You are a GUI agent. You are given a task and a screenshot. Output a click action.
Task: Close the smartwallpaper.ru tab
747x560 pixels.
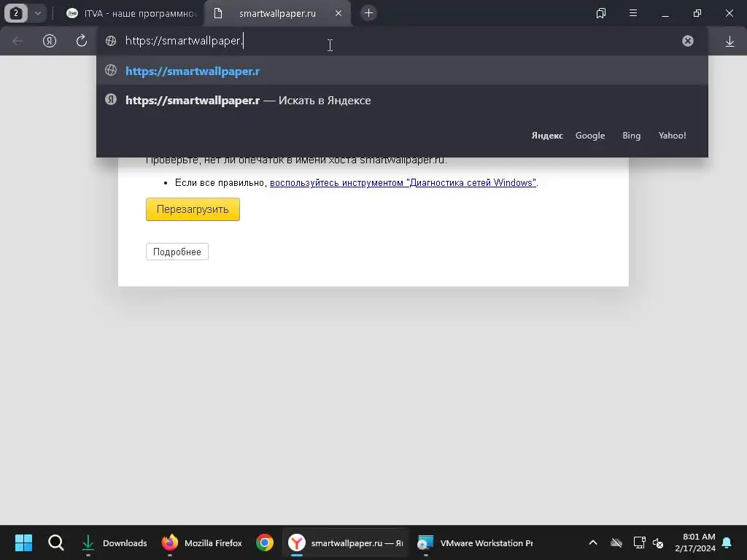338,13
